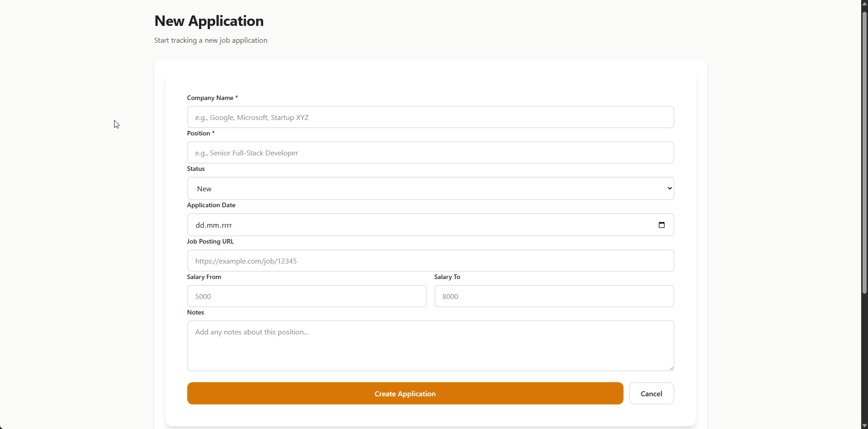Select the Job Posting URL field
This screenshot has width=868, height=429.
(430, 260)
